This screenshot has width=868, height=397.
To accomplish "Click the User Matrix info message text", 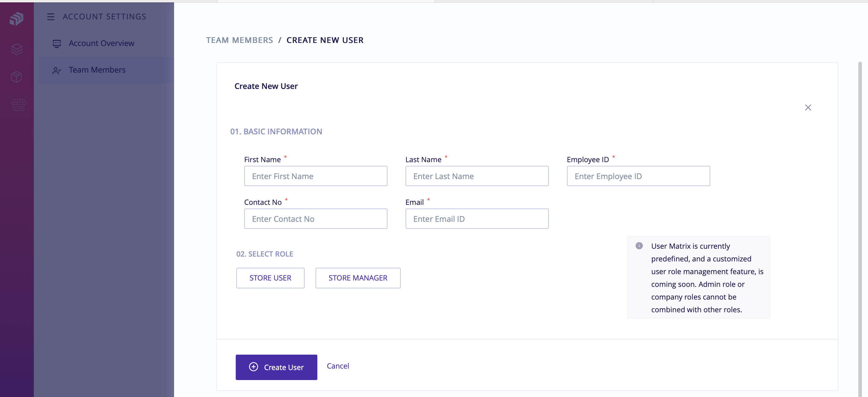I will point(707,277).
